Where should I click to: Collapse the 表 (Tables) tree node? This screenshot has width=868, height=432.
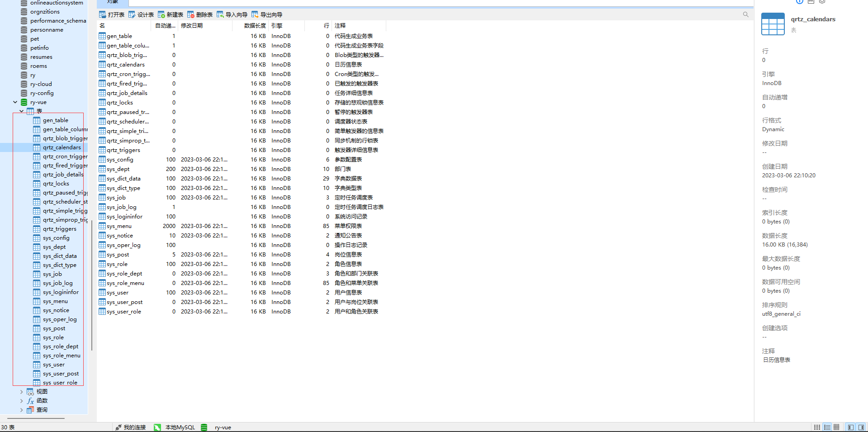[x=21, y=111]
